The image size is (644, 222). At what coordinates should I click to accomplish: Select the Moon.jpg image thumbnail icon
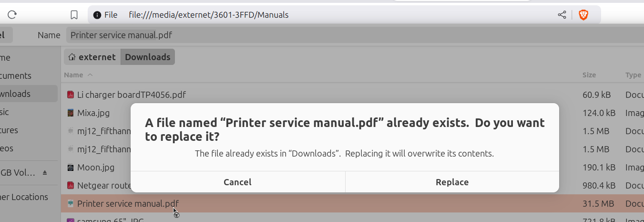coord(71,168)
